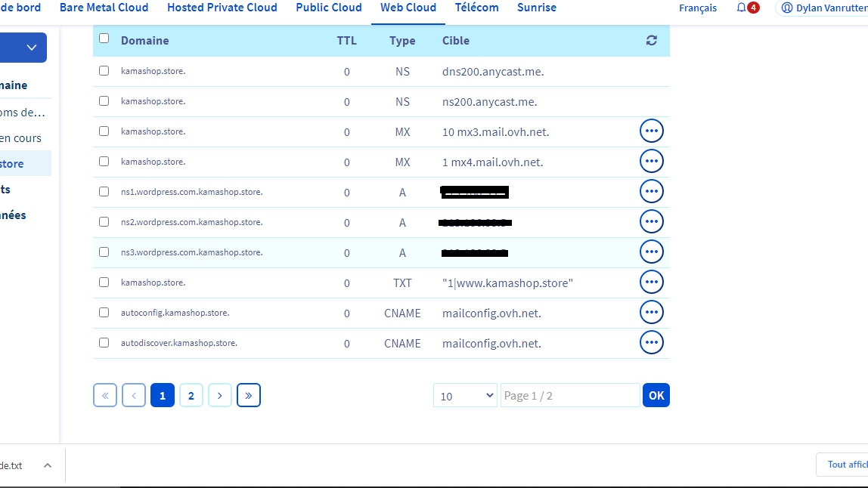
Task: Open actions menu for mx3.mail.ovh.net record
Action: [651, 131]
